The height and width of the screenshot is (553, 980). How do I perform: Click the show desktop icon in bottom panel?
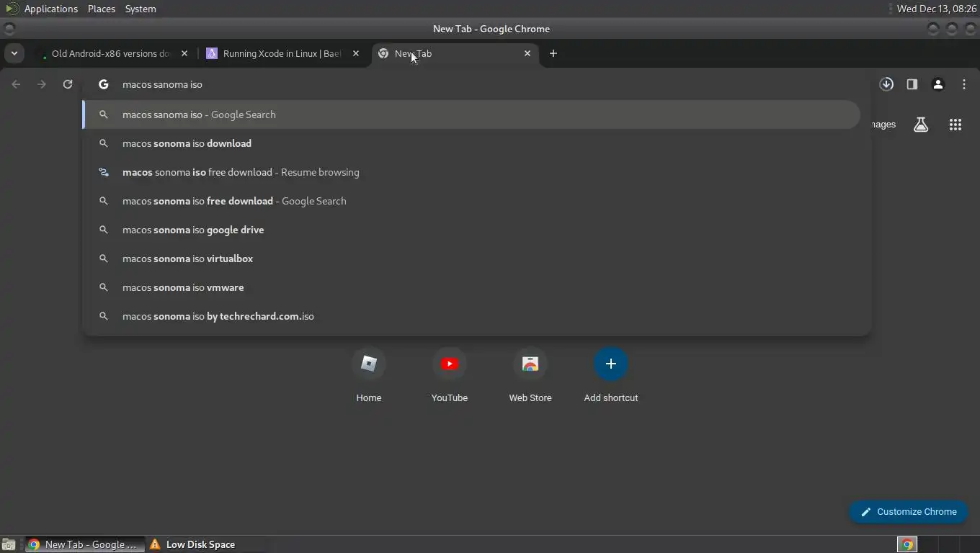click(9, 544)
